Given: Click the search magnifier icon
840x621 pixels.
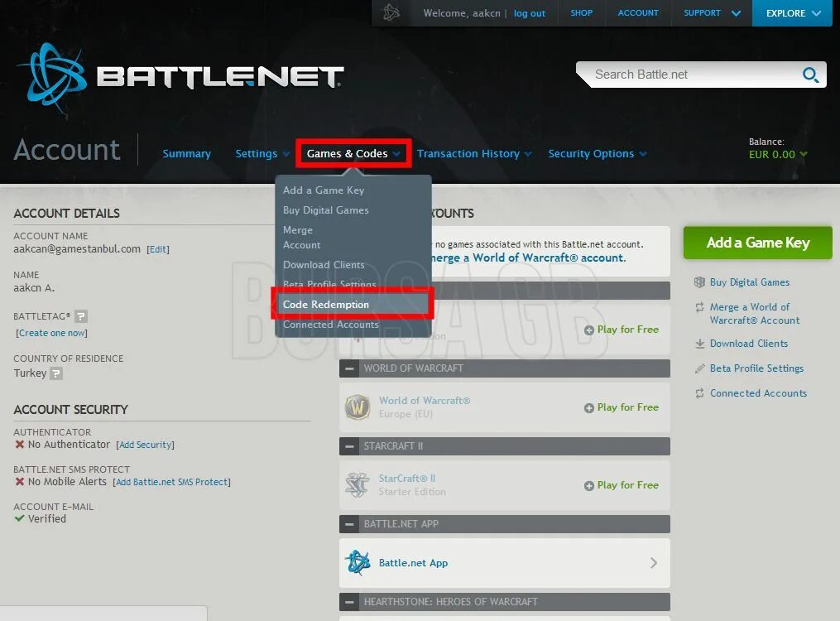Looking at the screenshot, I should 810,75.
